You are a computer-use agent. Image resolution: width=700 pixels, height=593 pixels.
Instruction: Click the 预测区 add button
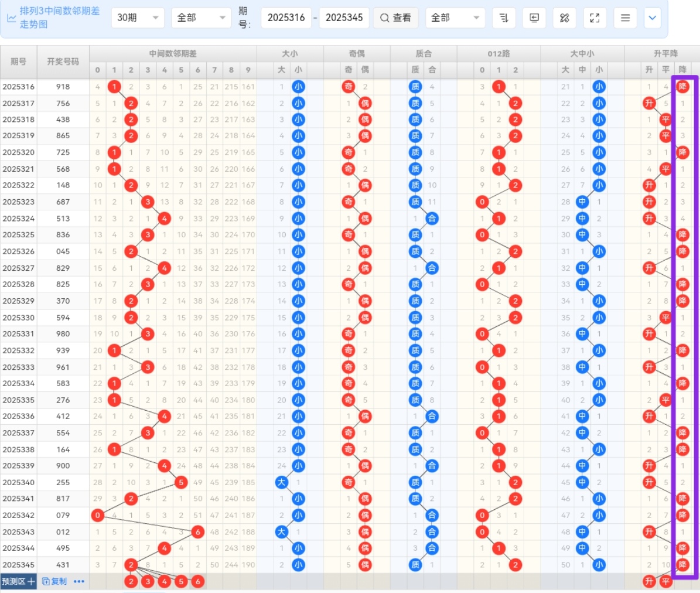(18, 581)
